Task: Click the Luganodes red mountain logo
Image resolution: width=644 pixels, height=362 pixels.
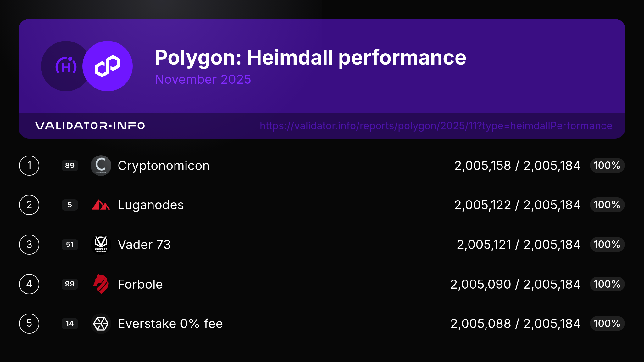Action: pos(101,205)
